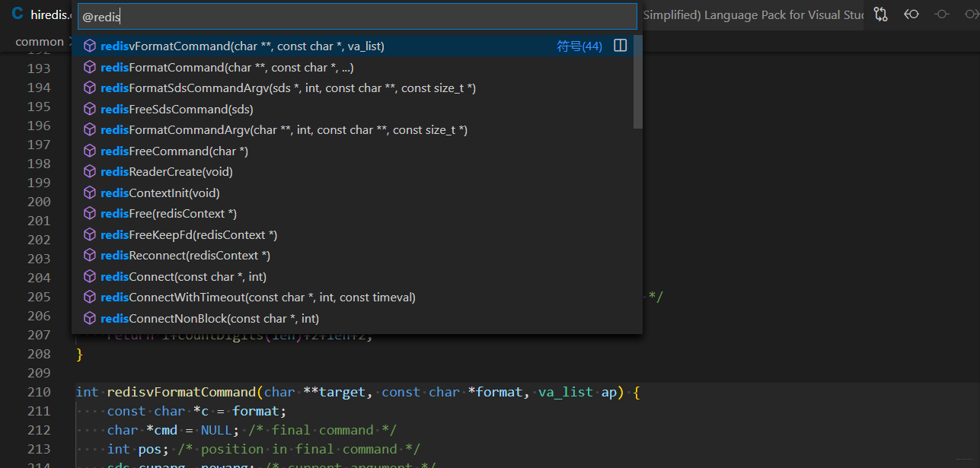Open the compare changes icon in editor toolbar

pos(881,14)
